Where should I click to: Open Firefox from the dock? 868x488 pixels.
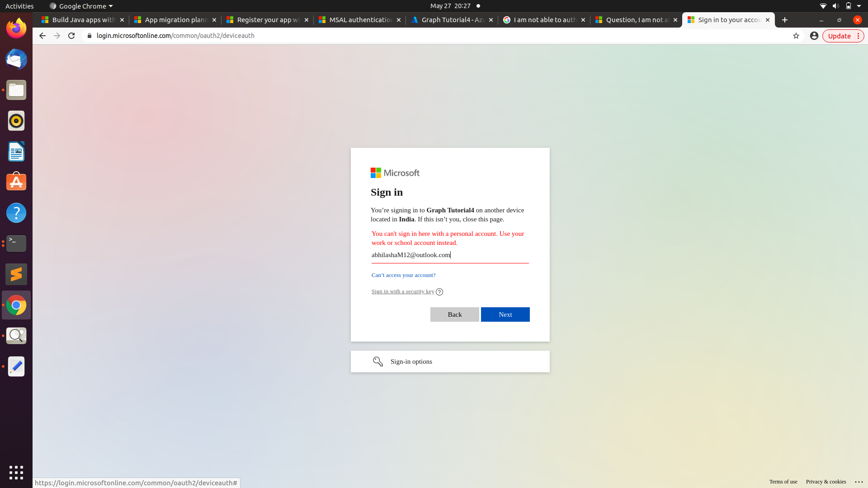[x=16, y=28]
